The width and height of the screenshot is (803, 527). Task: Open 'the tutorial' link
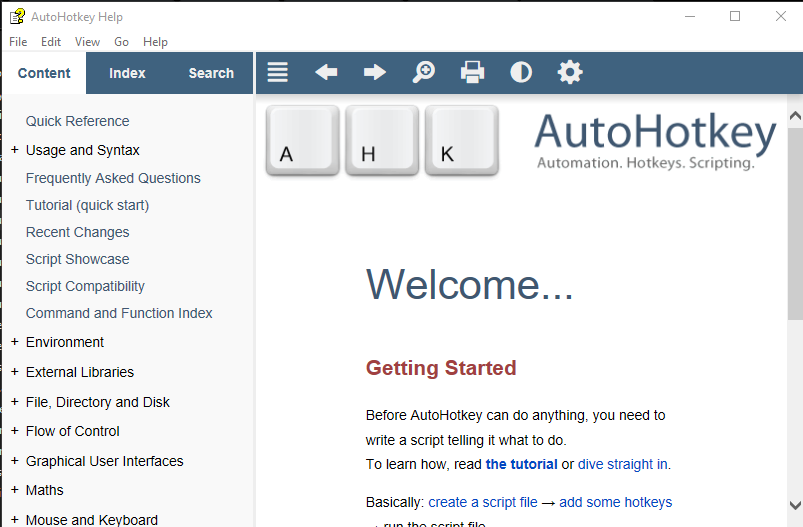(521, 464)
